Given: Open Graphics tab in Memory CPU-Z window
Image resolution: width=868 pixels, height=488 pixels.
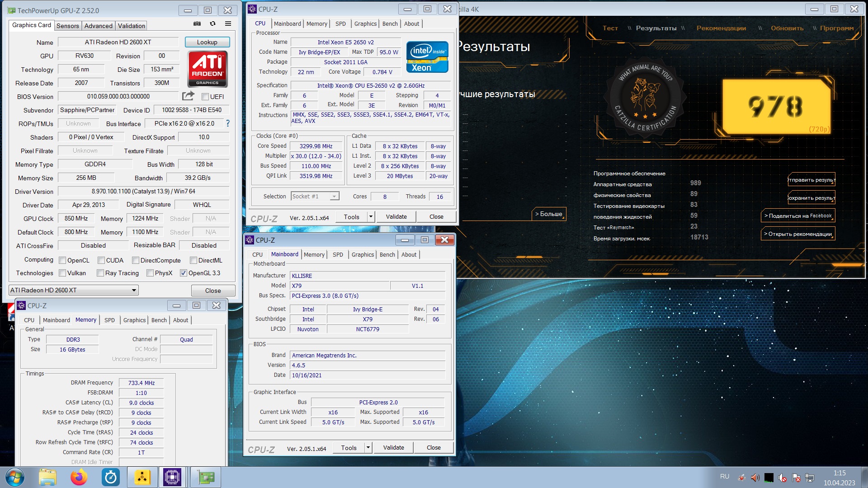Looking at the screenshot, I should pyautogui.click(x=135, y=320).
